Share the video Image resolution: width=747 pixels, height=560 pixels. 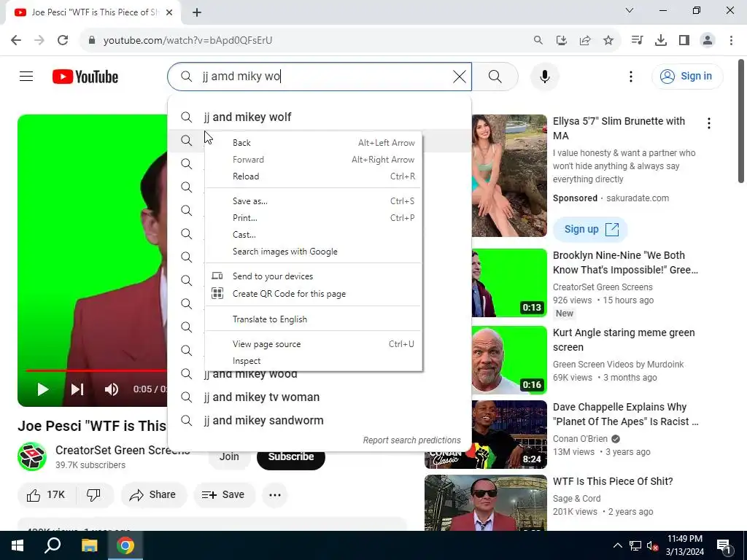(x=152, y=495)
